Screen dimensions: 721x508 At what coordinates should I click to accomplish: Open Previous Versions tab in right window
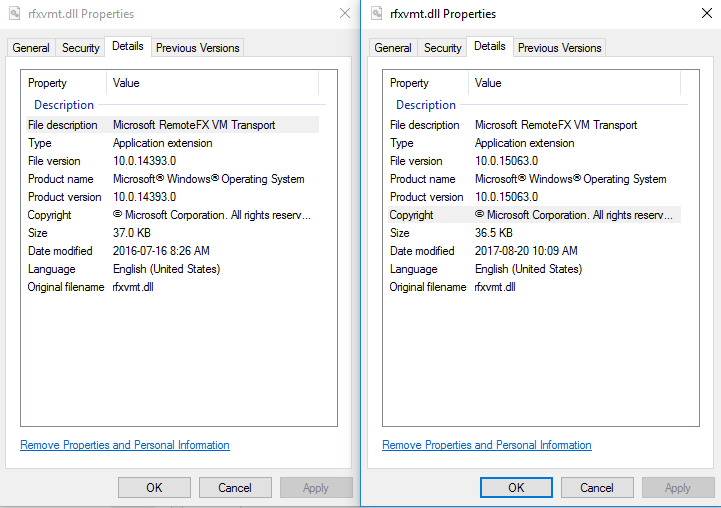point(560,48)
